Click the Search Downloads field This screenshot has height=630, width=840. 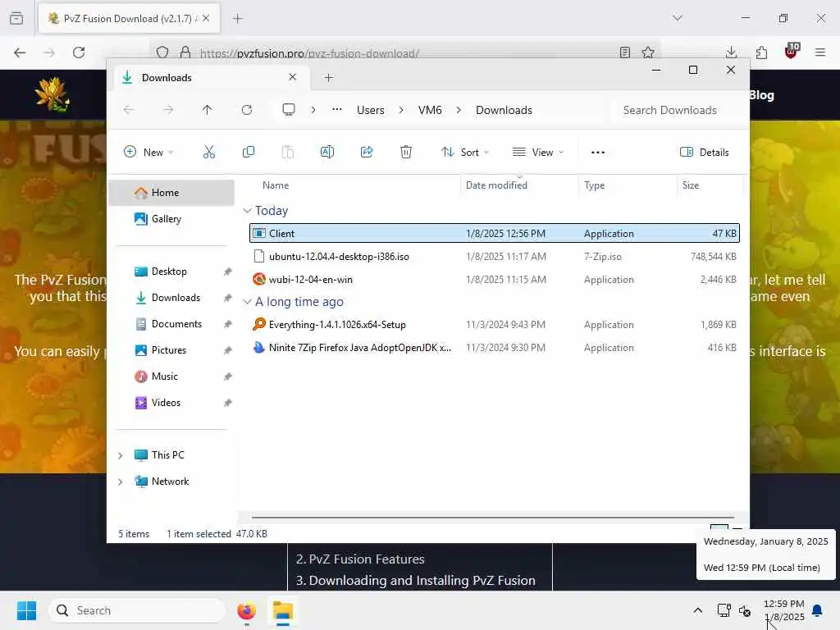[678, 110]
